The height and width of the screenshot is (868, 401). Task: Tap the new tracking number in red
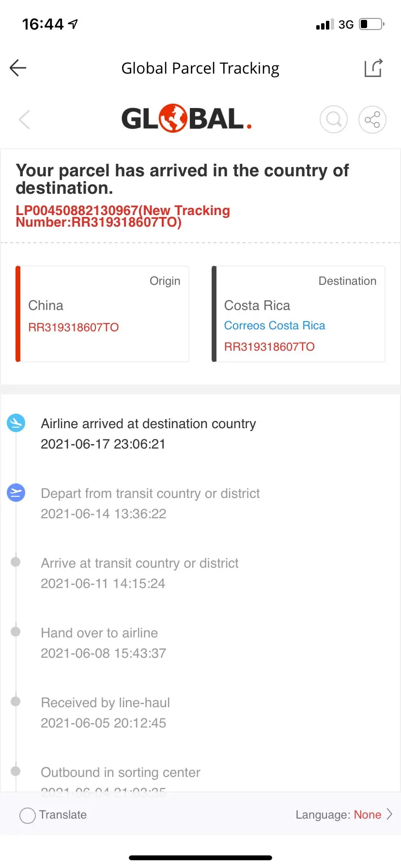point(123,217)
